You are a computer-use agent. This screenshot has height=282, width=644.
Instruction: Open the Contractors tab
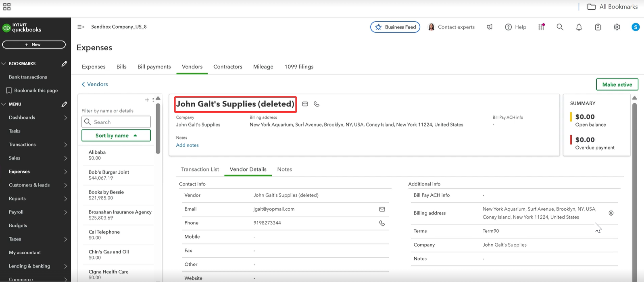(x=228, y=67)
